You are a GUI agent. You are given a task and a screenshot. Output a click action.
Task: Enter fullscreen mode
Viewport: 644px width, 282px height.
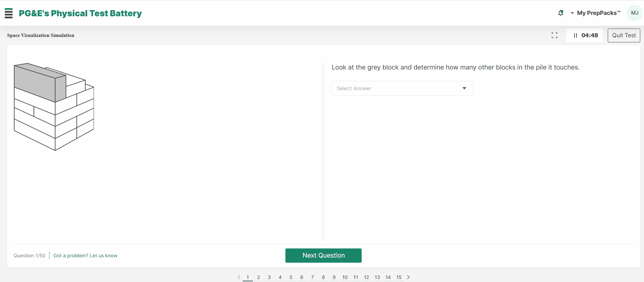point(555,35)
